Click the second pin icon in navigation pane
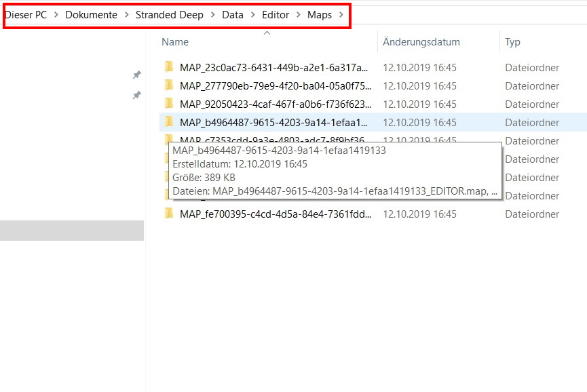The image size is (587, 392). [x=136, y=96]
